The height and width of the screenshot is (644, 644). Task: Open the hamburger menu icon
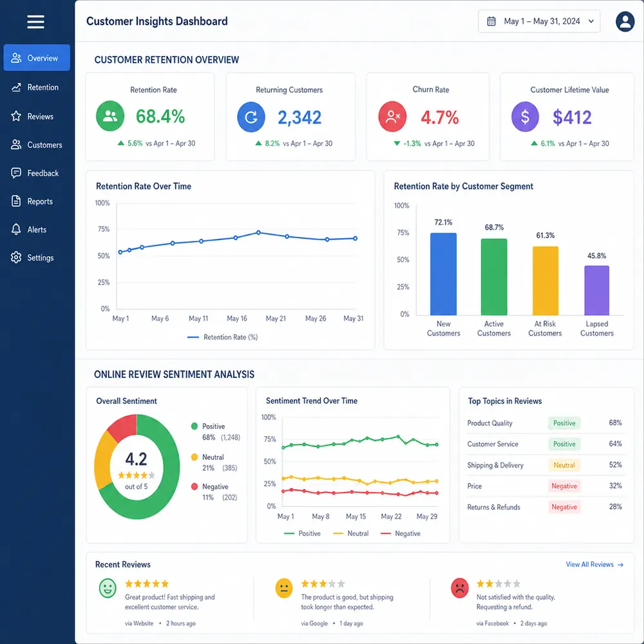35,22
